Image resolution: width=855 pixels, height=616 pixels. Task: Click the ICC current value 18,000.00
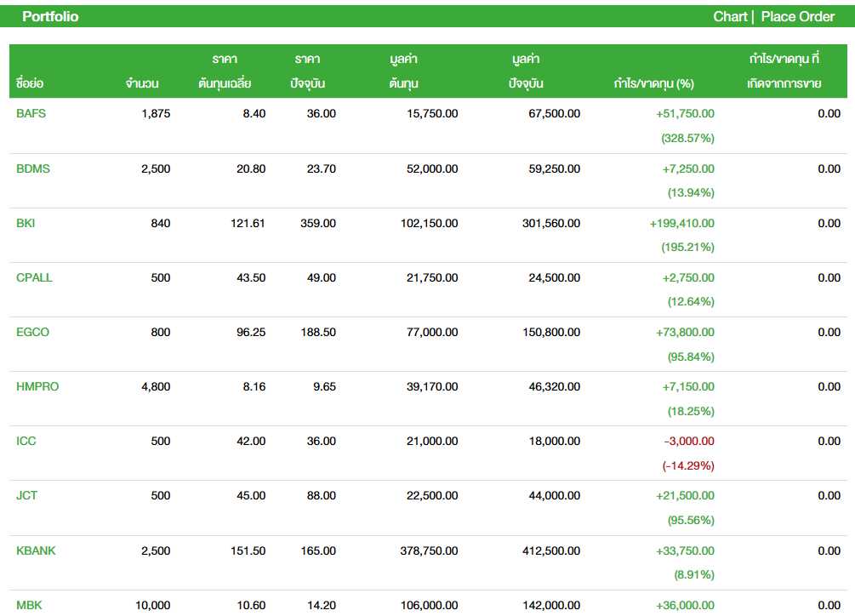click(555, 441)
